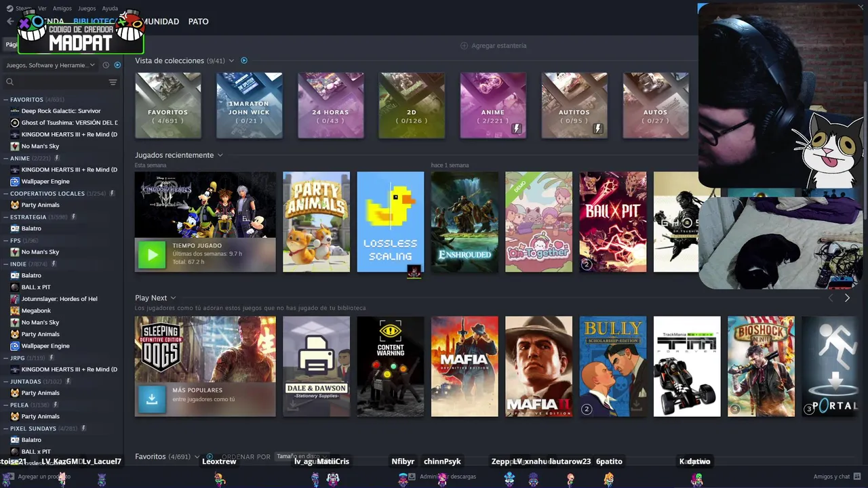
Task: Click lightning badge on AUTITOS collection card
Action: pos(597,128)
